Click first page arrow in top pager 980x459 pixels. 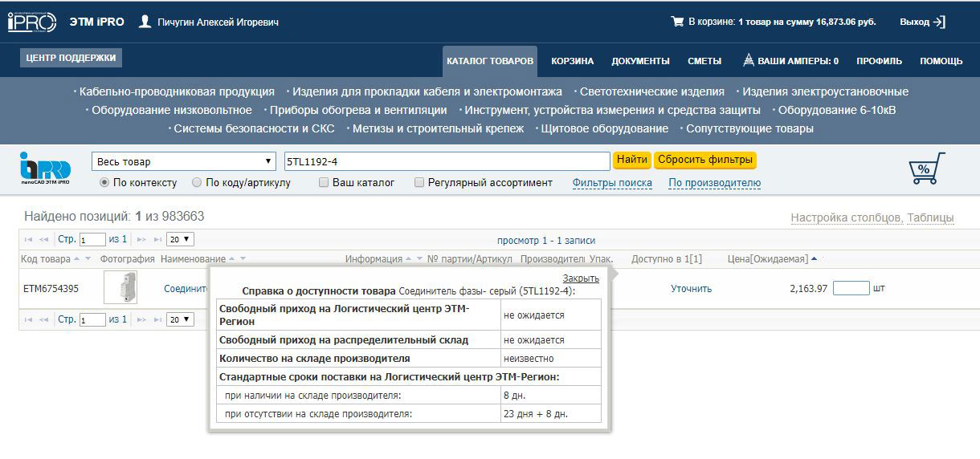(x=29, y=239)
